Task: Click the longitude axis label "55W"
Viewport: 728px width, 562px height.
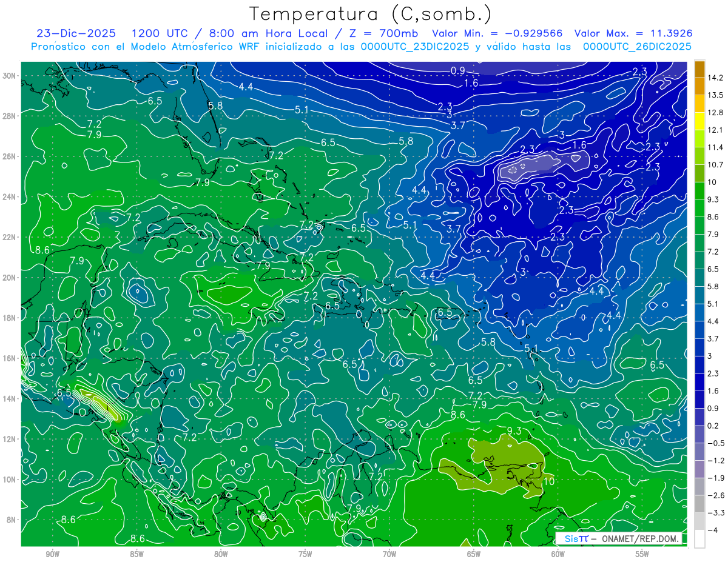Action: pyautogui.click(x=642, y=554)
